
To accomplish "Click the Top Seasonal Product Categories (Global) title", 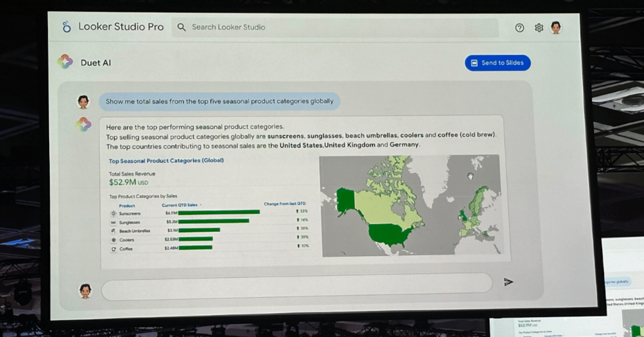I will [166, 160].
